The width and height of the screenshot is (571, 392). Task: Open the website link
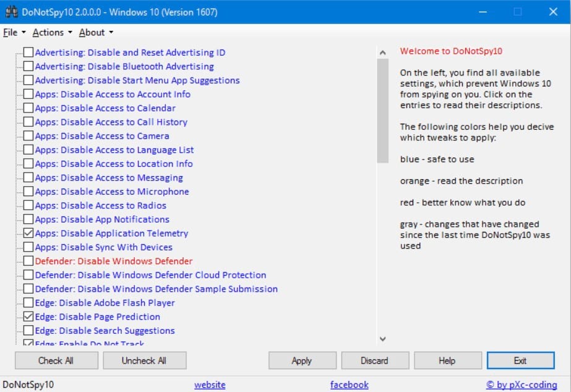210,385
